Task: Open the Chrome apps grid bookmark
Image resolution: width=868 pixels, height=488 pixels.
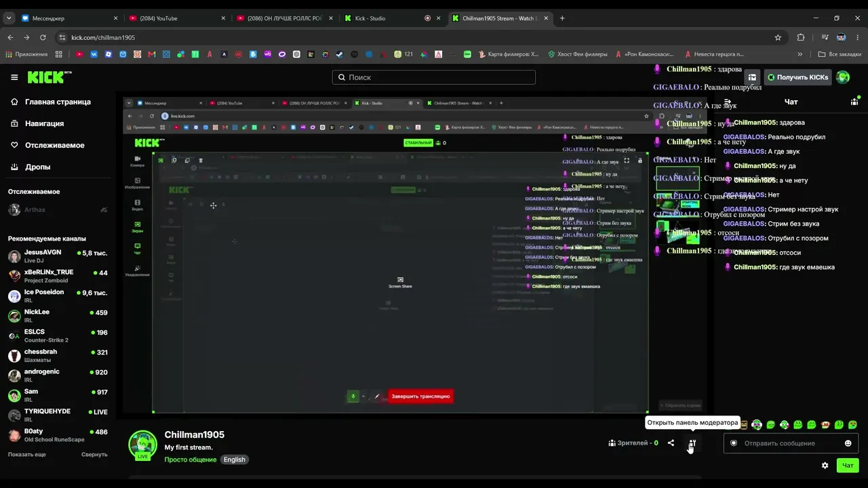Action: click(59, 54)
